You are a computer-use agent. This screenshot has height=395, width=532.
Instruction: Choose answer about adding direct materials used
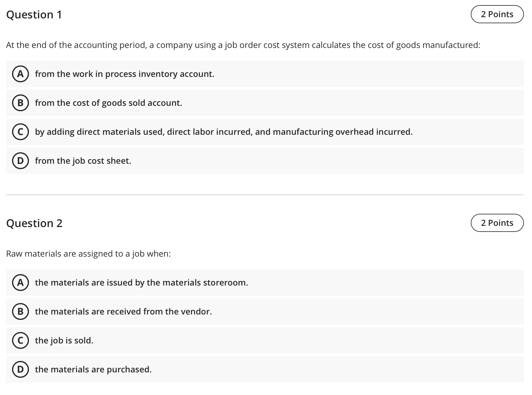coord(224,132)
